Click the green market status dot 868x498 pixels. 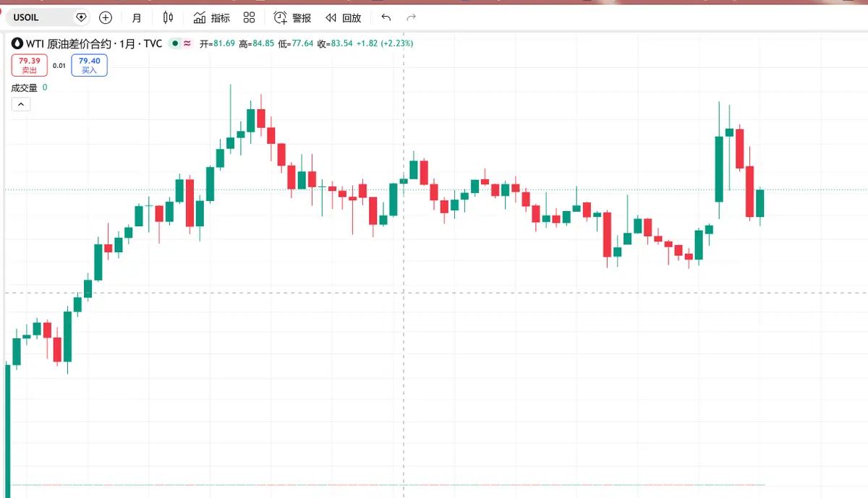(x=174, y=43)
